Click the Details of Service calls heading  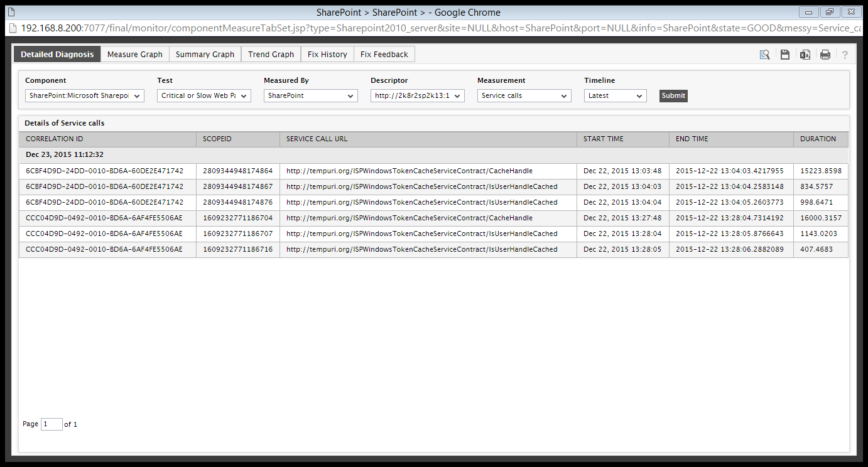point(65,123)
